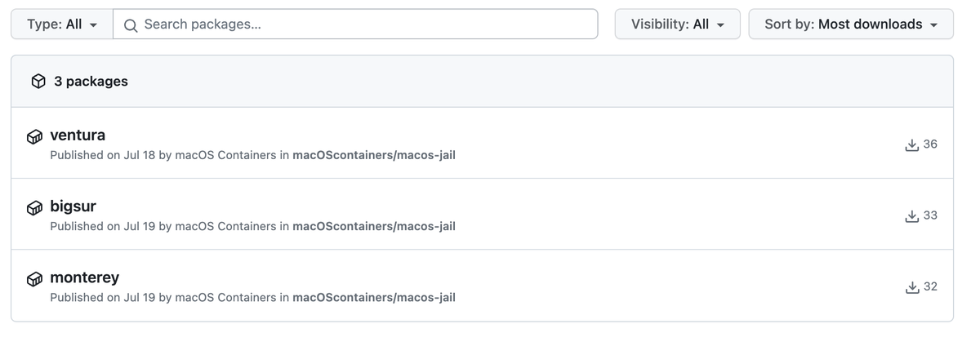Click the ventura container package icon
The width and height of the screenshot is (980, 346).
coord(34,137)
